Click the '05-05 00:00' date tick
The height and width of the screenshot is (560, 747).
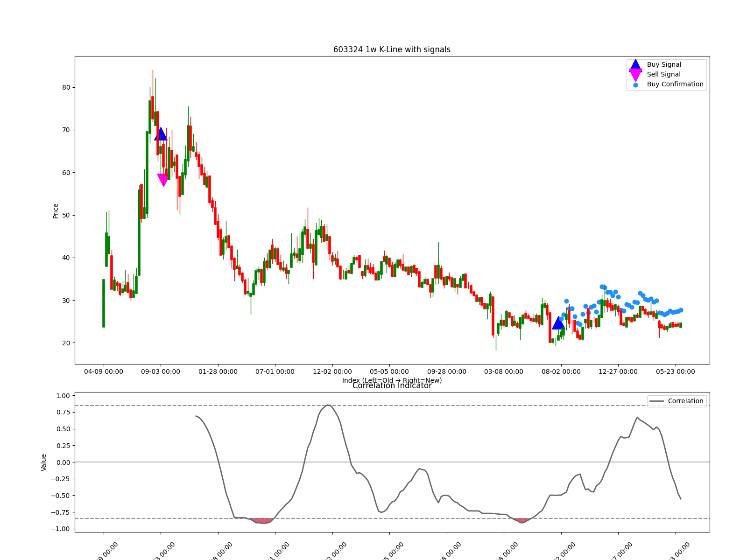click(x=389, y=371)
